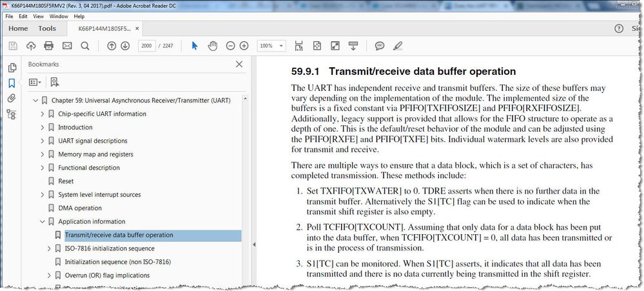Open the Help menu

(x=79, y=16)
